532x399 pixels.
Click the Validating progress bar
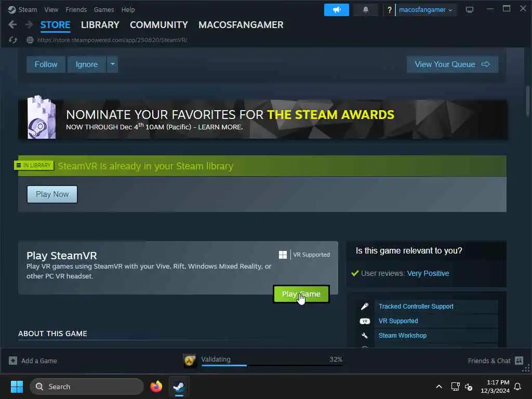[272, 365]
